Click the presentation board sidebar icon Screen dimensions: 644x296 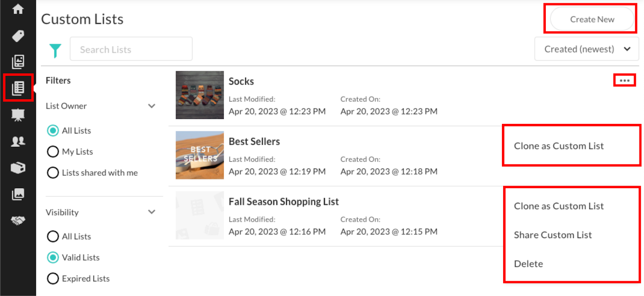pos(18,115)
